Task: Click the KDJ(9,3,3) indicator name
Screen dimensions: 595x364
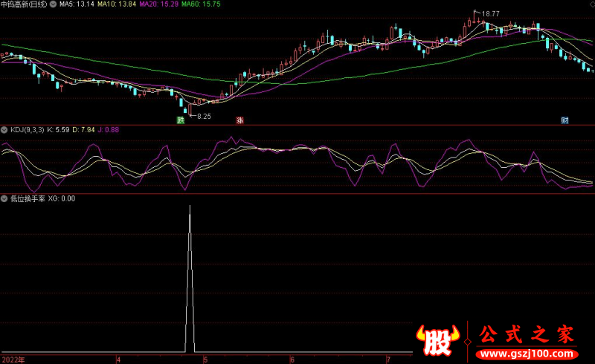Action: (x=26, y=129)
